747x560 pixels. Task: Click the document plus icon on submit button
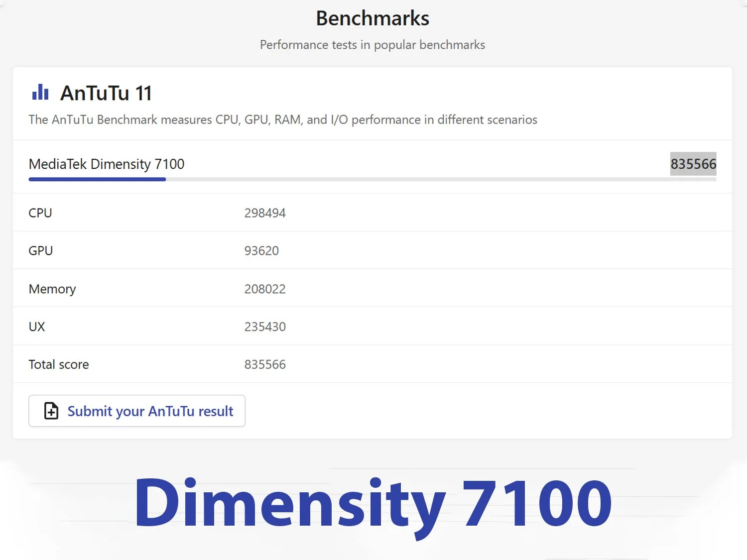(51, 411)
